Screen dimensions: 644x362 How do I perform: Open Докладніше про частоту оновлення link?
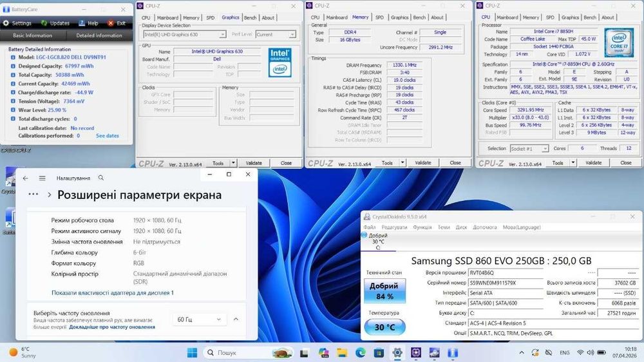click(x=112, y=327)
